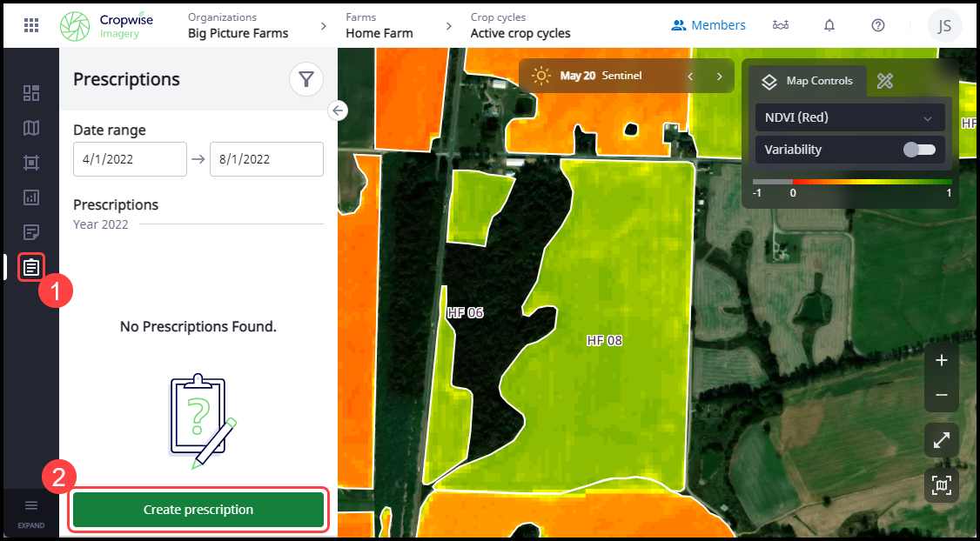Switch to the Map Controls tab
This screenshot has width=980, height=541.
[809, 81]
